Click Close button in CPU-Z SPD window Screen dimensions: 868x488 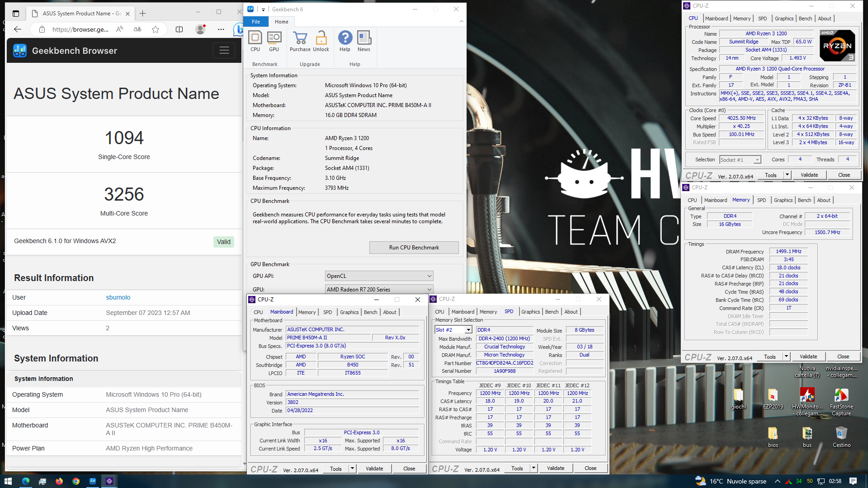coord(590,468)
